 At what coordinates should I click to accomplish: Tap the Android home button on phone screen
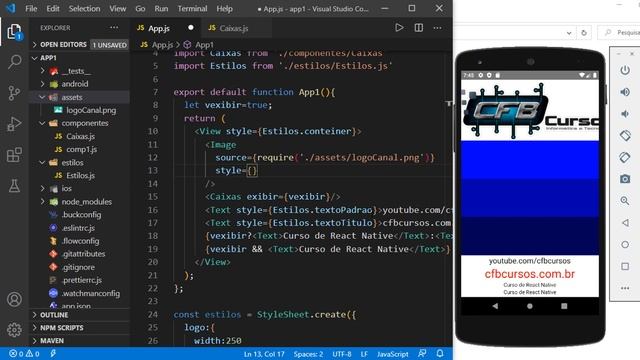click(529, 306)
